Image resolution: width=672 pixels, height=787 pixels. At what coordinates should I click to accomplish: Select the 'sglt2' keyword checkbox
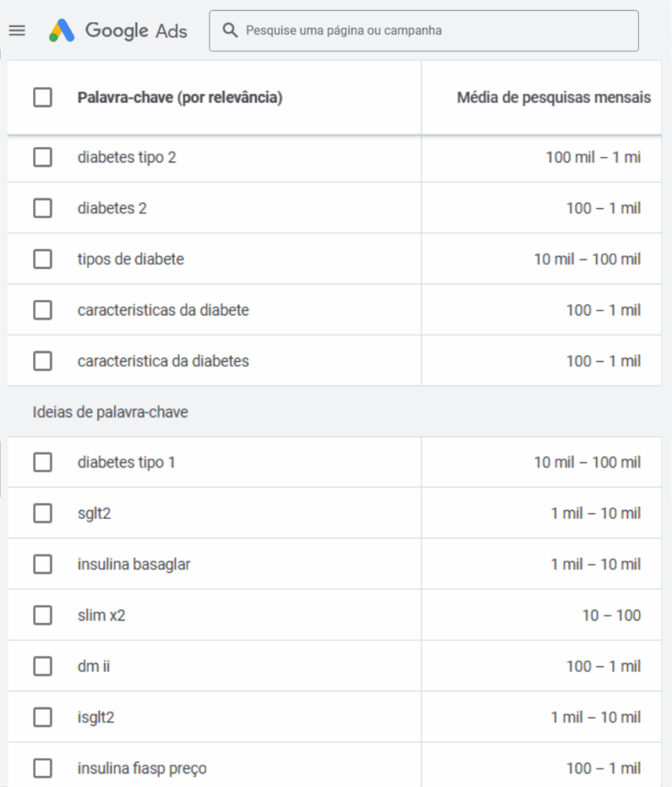pos(43,513)
